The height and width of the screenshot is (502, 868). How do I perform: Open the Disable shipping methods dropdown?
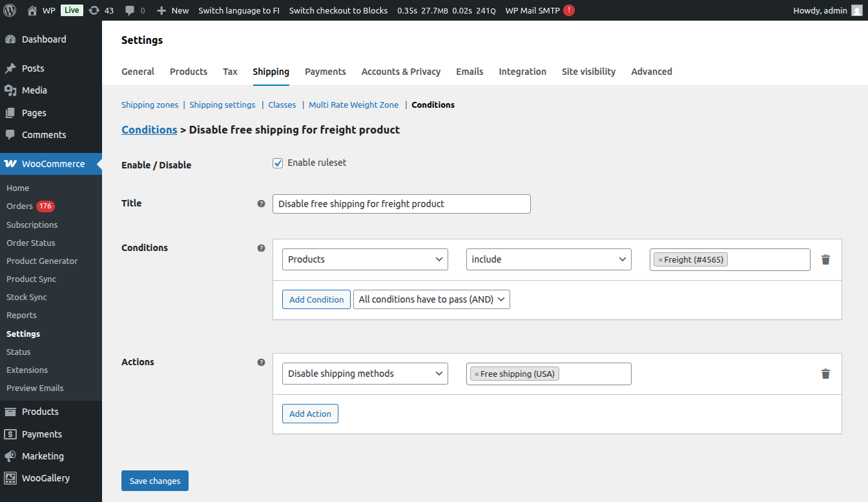pyautogui.click(x=365, y=374)
